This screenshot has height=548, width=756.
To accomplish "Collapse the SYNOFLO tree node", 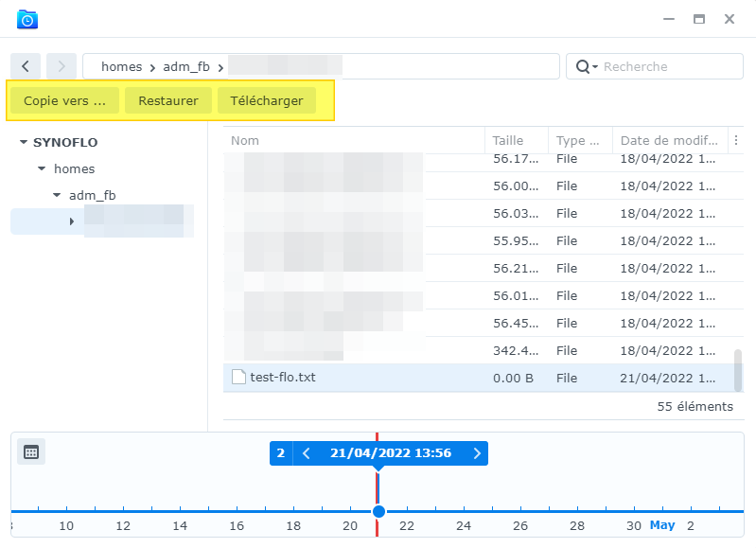I will click(x=23, y=142).
